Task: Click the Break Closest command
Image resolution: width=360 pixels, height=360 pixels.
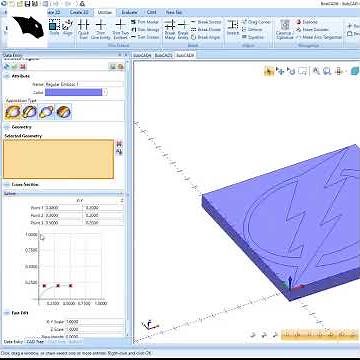Action: click(x=206, y=30)
